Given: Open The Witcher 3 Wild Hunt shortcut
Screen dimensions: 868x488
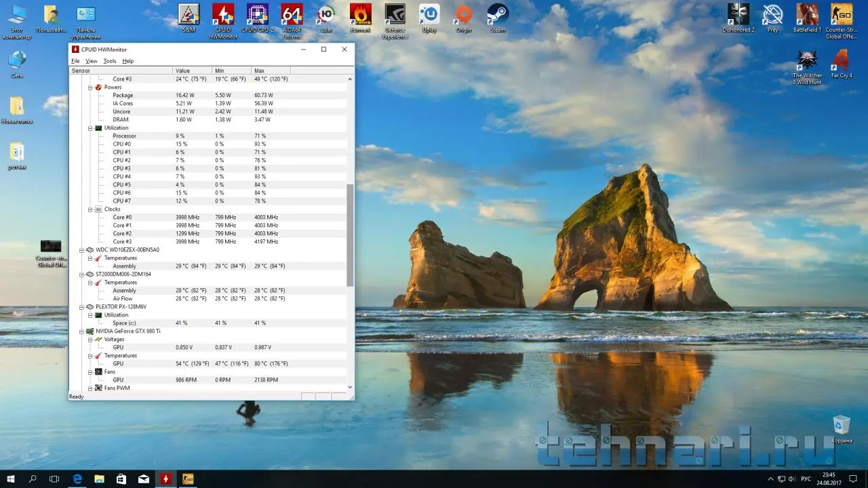Looking at the screenshot, I should [x=807, y=61].
